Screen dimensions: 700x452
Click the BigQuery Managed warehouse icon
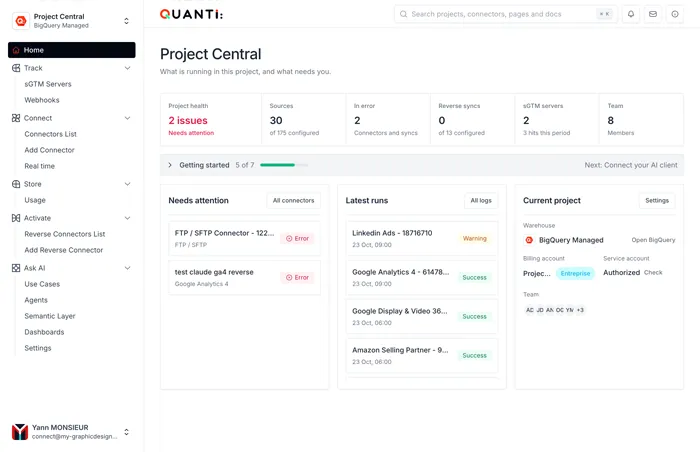coord(529,240)
